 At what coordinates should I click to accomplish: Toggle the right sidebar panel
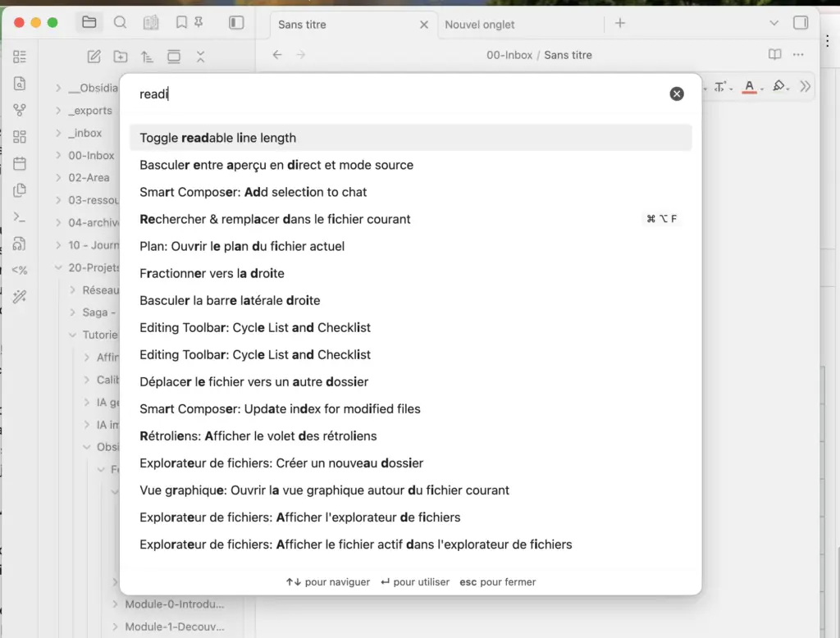coord(801,23)
